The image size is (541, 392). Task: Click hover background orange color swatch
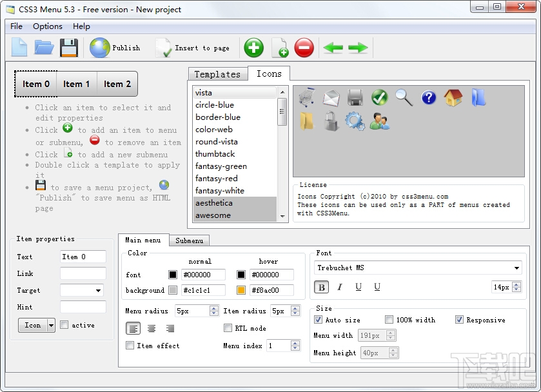[x=241, y=290]
